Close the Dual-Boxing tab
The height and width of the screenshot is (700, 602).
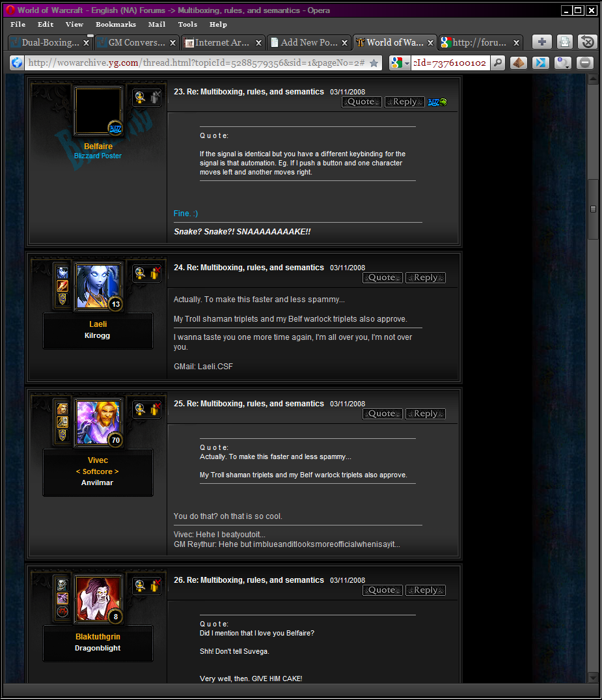tap(86, 43)
